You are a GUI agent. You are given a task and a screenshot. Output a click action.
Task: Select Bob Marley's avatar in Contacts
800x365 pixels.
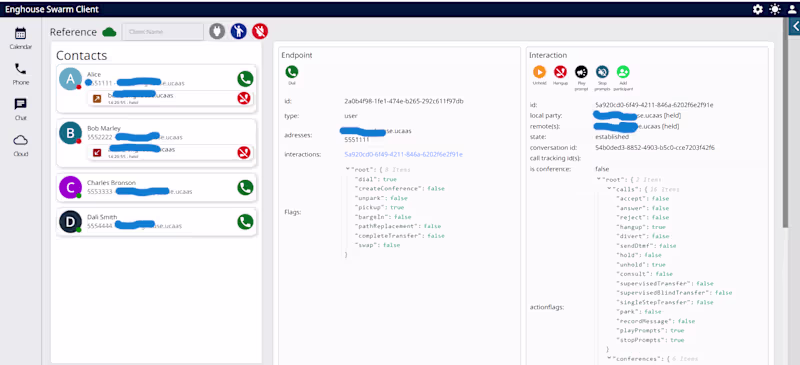70,133
